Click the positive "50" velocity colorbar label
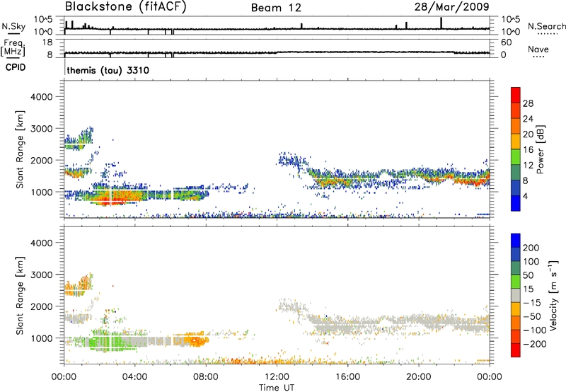Viewport: 566px width, 392px height. click(529, 275)
